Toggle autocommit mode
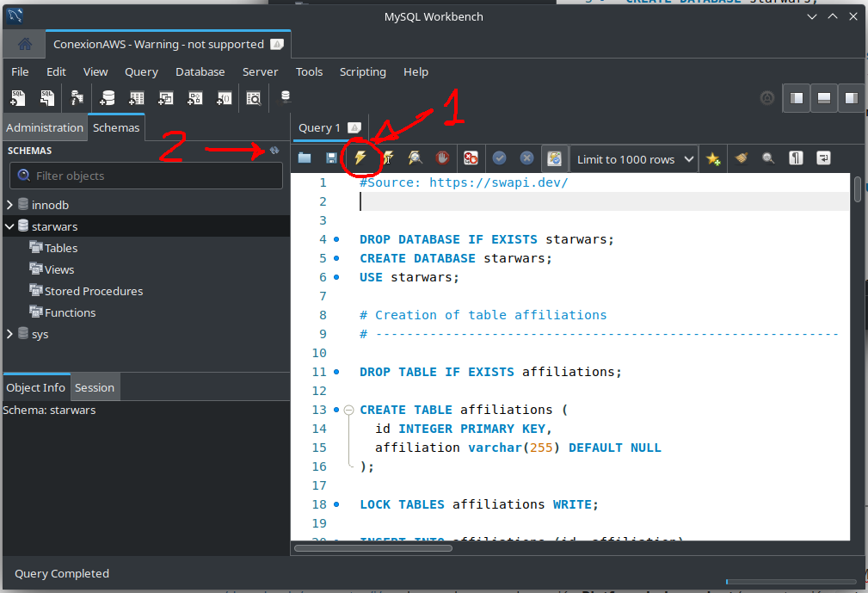 (x=554, y=158)
